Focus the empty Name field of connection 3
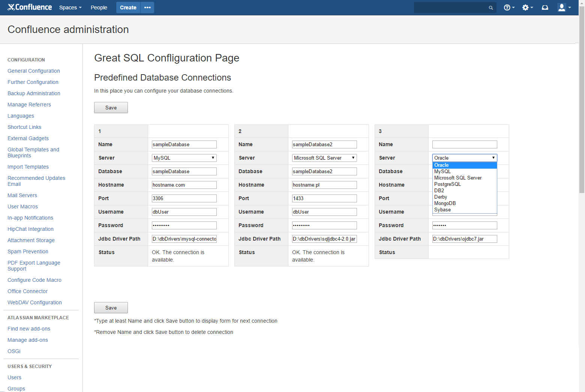Viewport: 585px width, 392px height. [465, 144]
